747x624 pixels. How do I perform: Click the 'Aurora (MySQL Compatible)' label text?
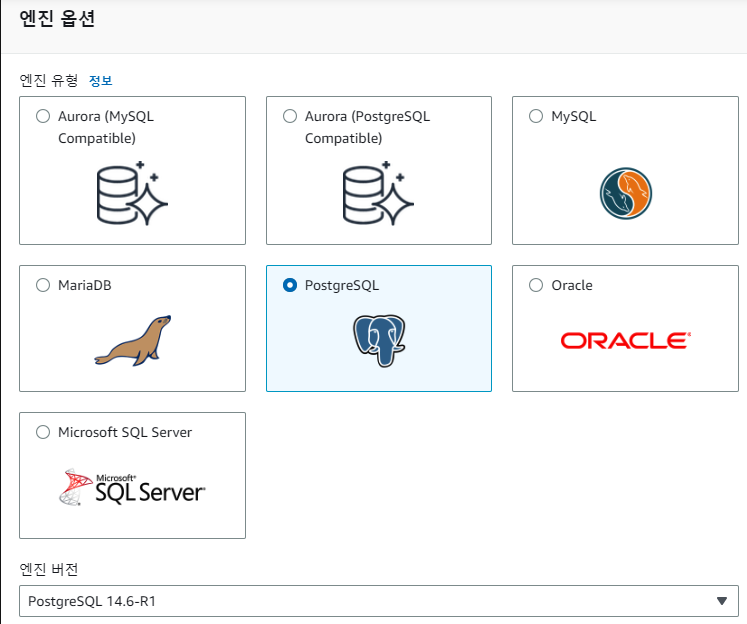[106, 127]
